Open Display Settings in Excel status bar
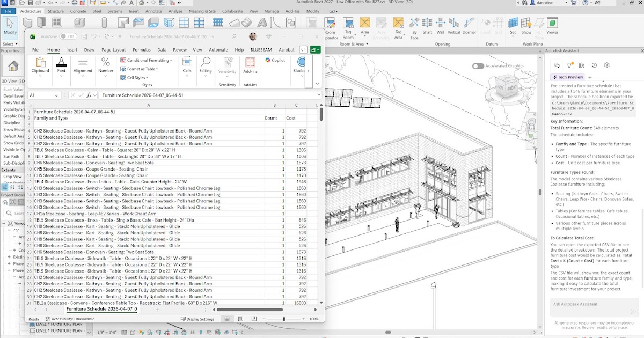This screenshot has width=644, height=338. 197,319
